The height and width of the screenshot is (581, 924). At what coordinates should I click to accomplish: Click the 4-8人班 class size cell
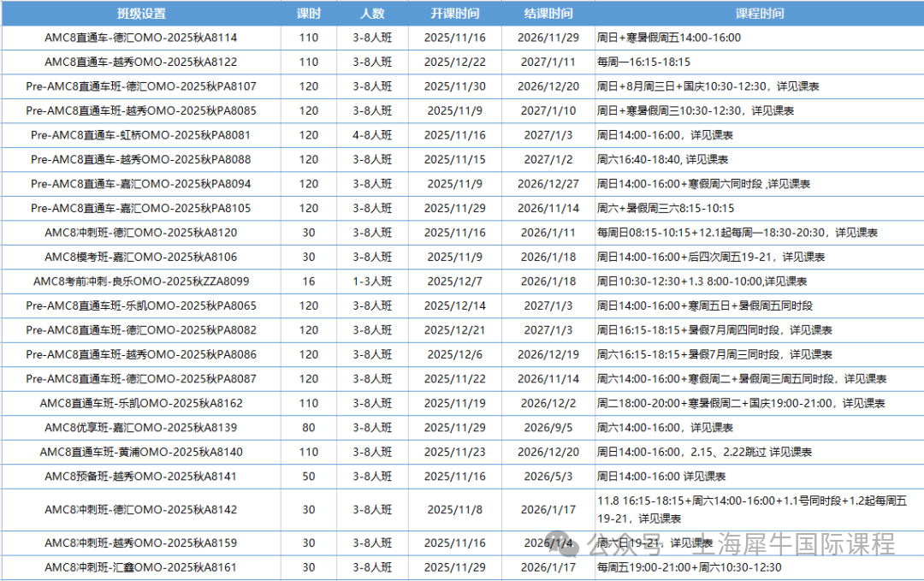point(373,135)
